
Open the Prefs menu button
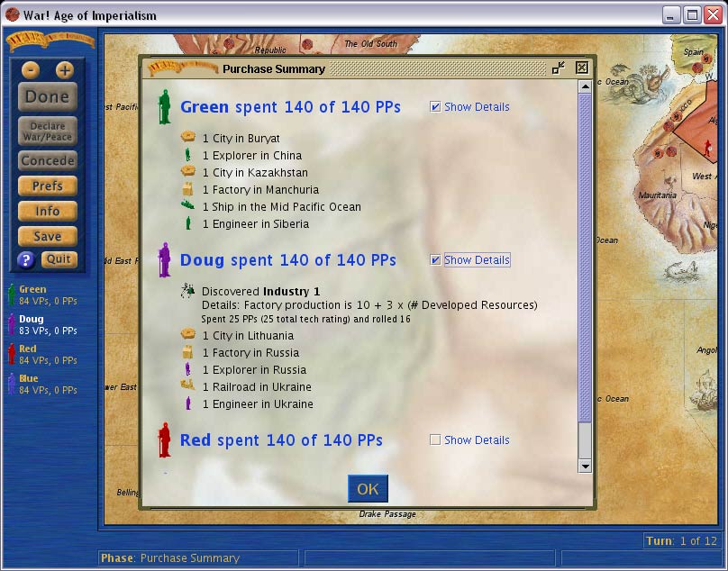48,186
